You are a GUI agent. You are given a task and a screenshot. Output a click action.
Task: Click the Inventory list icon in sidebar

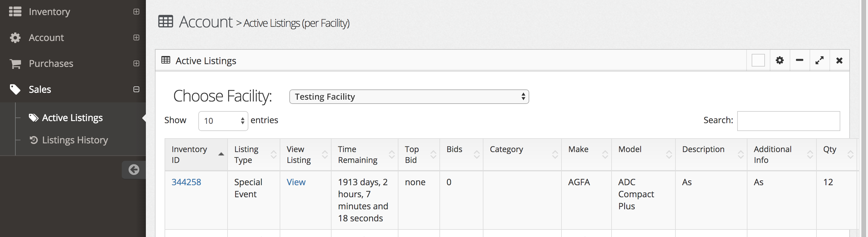15,11
